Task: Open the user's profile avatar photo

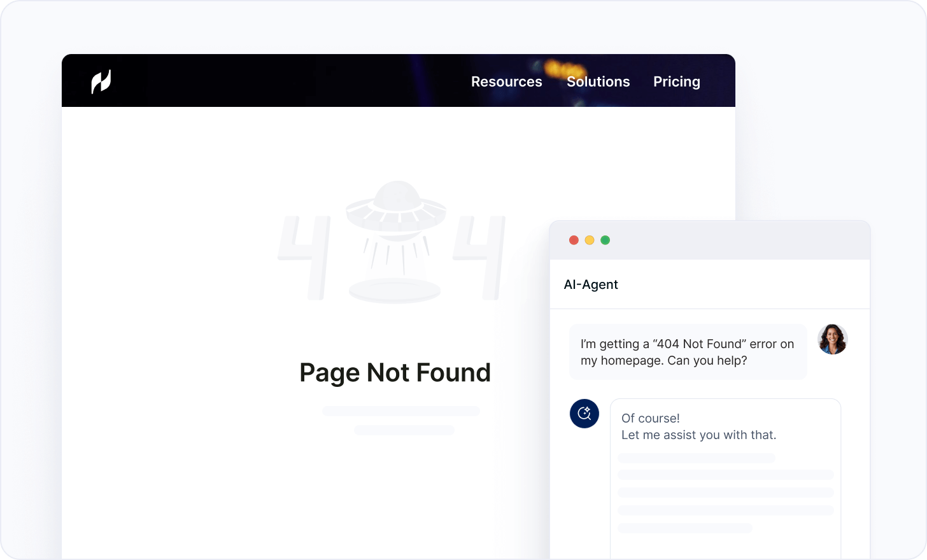Action: (833, 339)
